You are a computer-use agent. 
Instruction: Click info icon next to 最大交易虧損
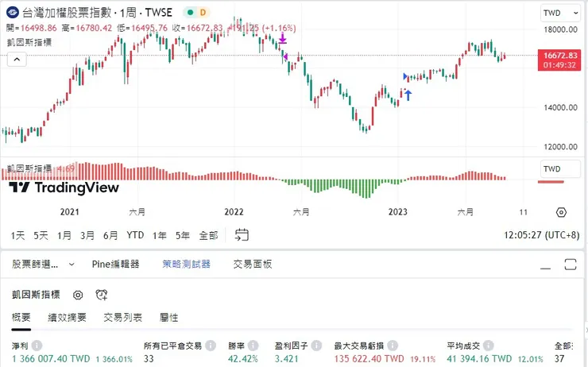click(x=393, y=346)
